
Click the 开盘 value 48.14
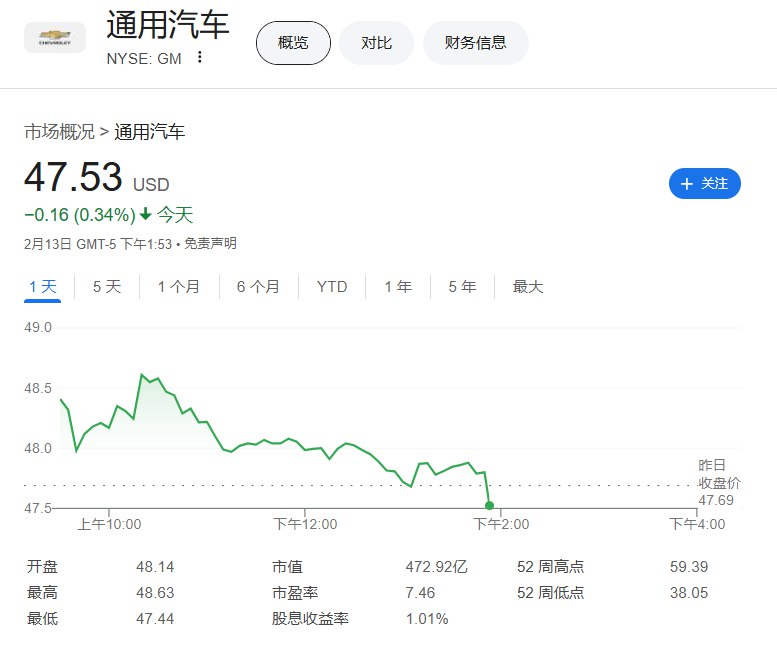click(155, 567)
